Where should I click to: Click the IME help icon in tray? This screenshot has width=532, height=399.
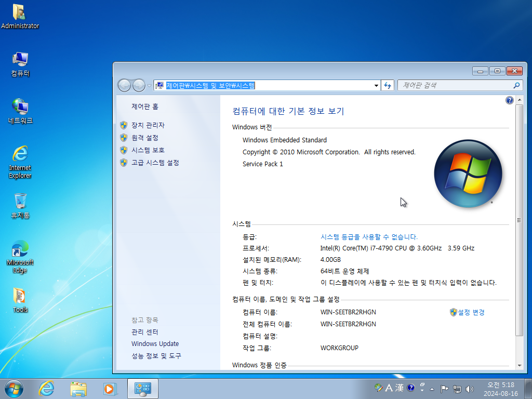[x=410, y=388]
